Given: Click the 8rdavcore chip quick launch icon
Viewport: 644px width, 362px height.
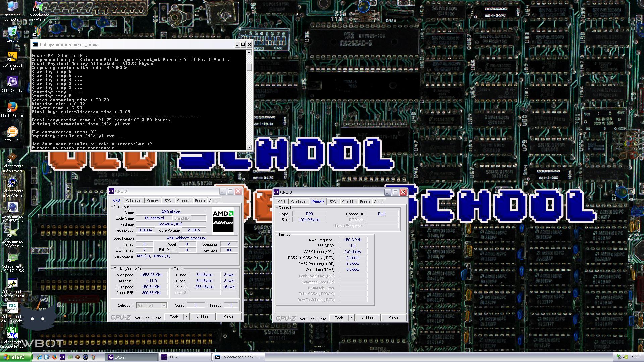Looking at the screenshot, I should click(x=77, y=357).
